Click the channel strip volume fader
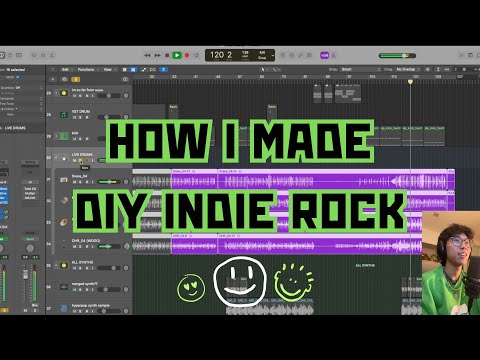The width and height of the screenshot is (480, 360). click(25, 274)
